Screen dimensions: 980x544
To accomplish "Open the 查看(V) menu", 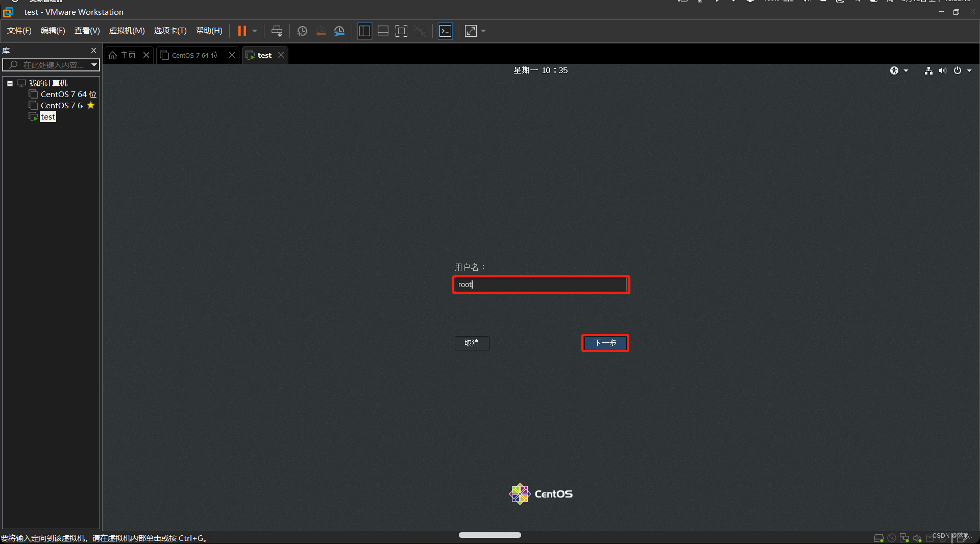I will point(87,31).
